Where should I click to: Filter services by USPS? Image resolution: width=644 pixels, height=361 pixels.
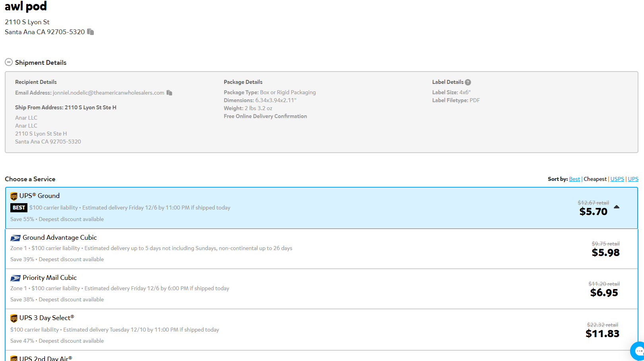[617, 179]
